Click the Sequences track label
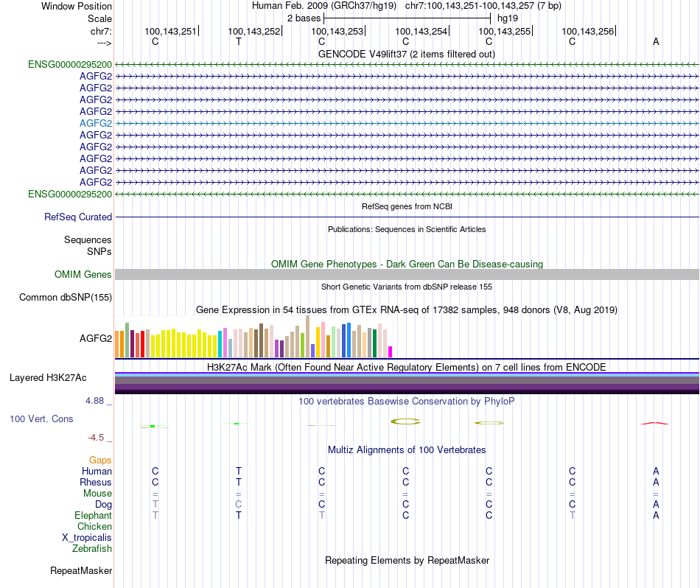This screenshot has width=700, height=588. (x=88, y=239)
